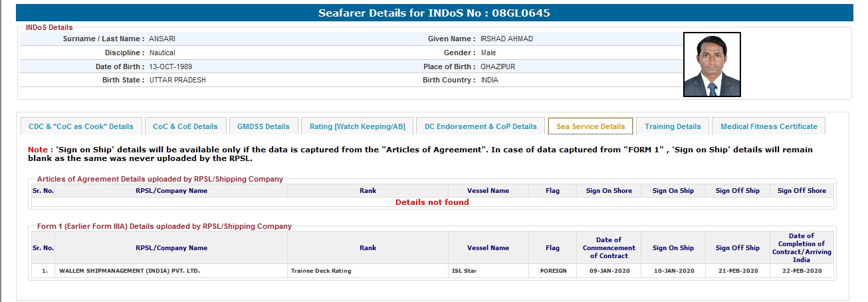Open the CDC & "CoC as Cook" Details tab
Screen dimensions: 868x302
click(x=81, y=126)
